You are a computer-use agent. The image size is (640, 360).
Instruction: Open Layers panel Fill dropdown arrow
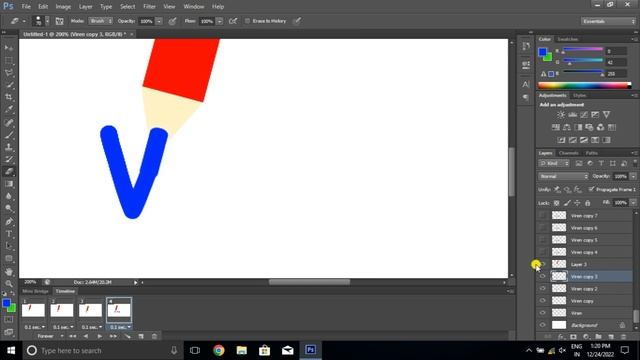coord(633,202)
